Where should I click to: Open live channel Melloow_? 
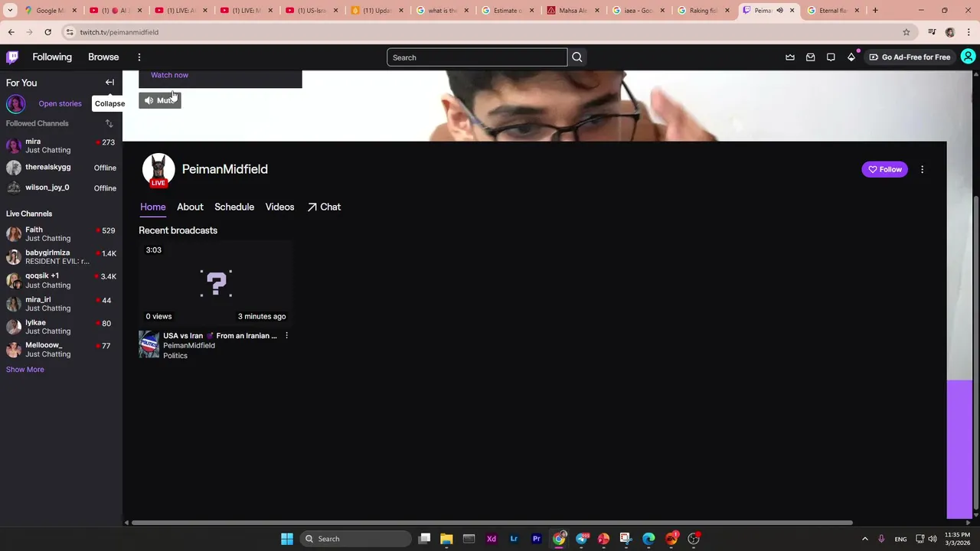60,350
